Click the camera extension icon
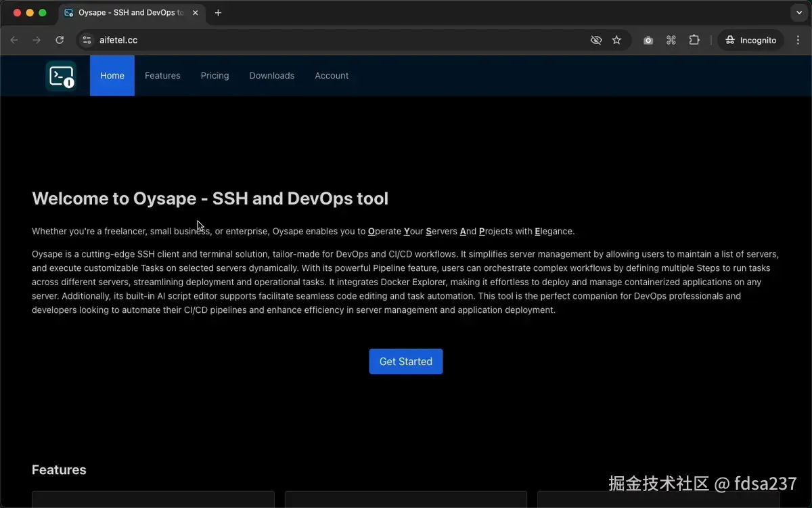The image size is (812, 508). point(648,40)
